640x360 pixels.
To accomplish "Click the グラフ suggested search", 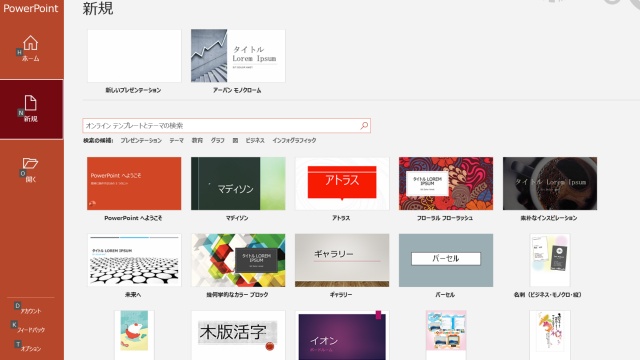I will [x=218, y=140].
